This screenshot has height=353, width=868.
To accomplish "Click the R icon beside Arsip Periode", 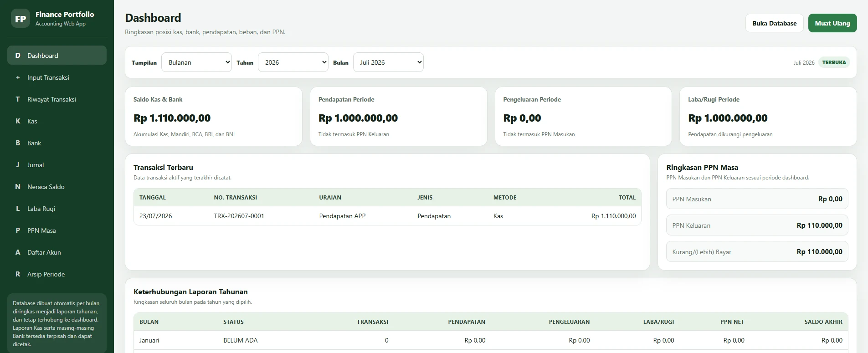I will (18, 274).
